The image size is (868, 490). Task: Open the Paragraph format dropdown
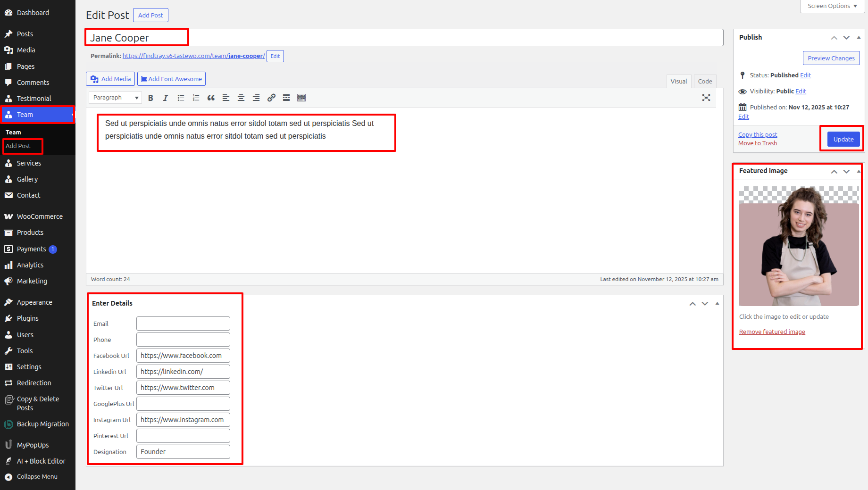(115, 98)
